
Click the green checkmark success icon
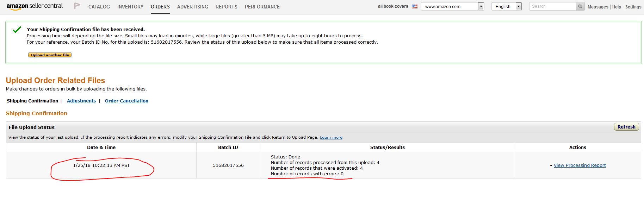click(17, 30)
